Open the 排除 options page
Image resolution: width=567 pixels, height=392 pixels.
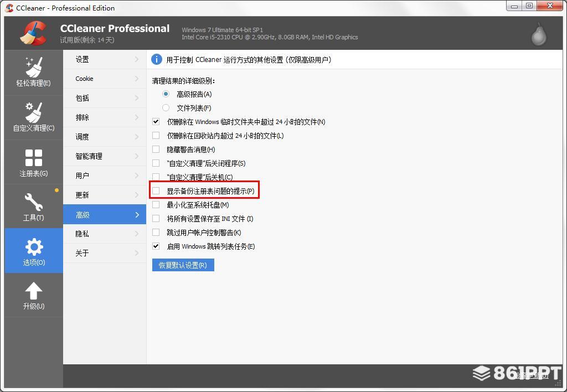tap(105, 117)
